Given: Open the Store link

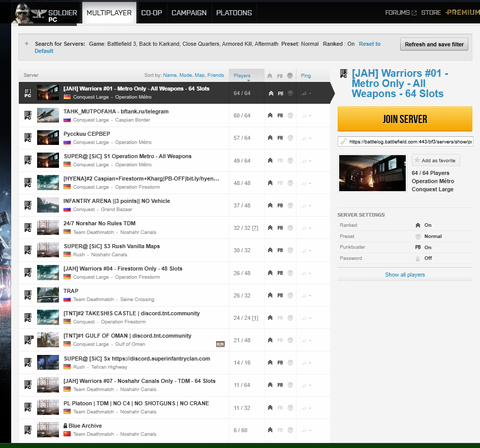Looking at the screenshot, I should 431,13.
